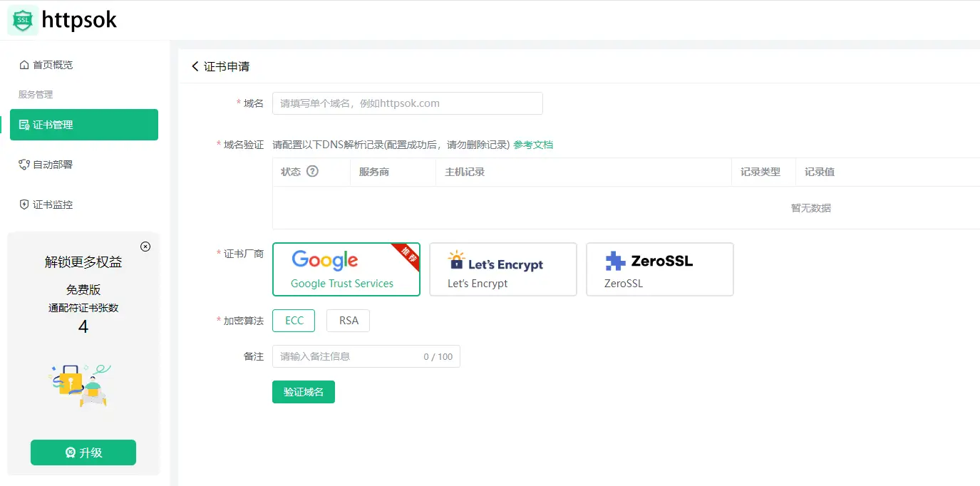Go to 首页概览 menu item
980x486 pixels.
point(53,65)
